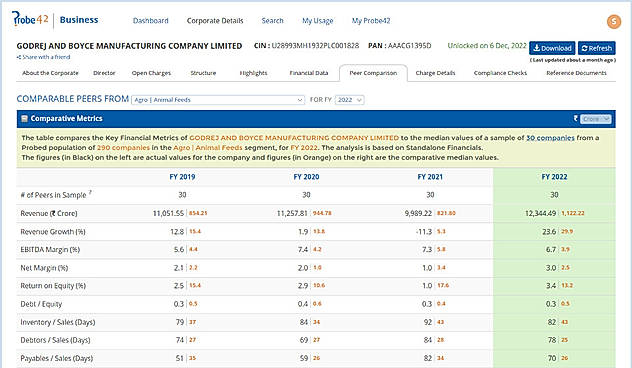Open My Usage page
The height and width of the screenshot is (368, 632).
tap(318, 21)
